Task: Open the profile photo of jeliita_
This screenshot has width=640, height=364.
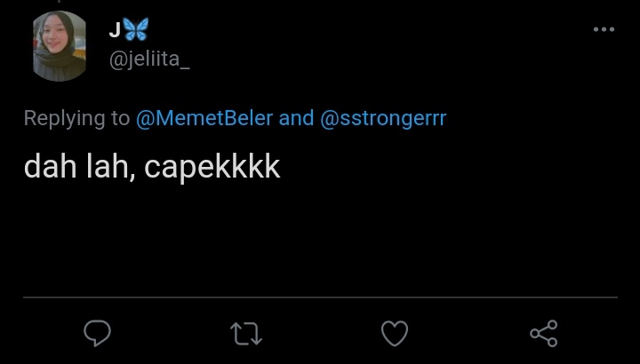Action: coord(60,46)
